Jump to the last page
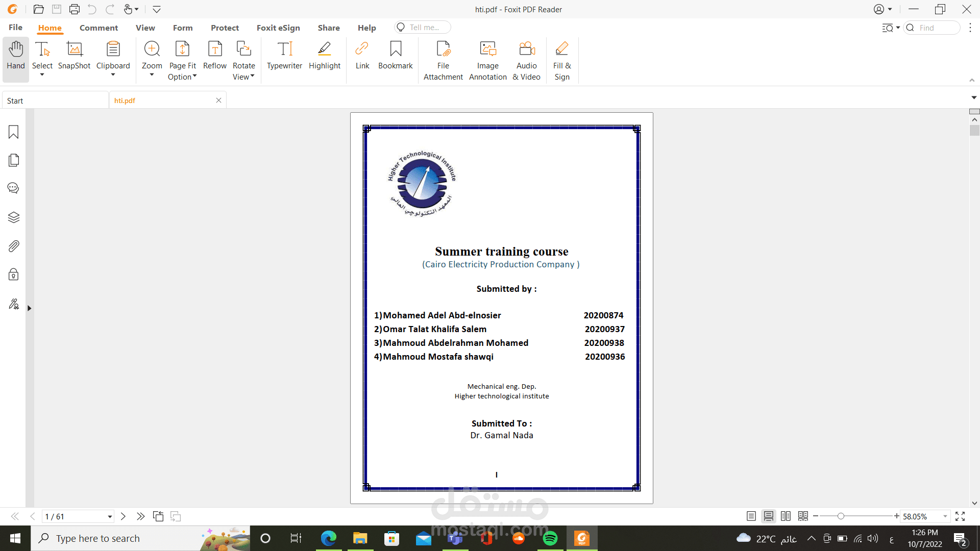This screenshot has width=980, height=551. pyautogui.click(x=140, y=516)
